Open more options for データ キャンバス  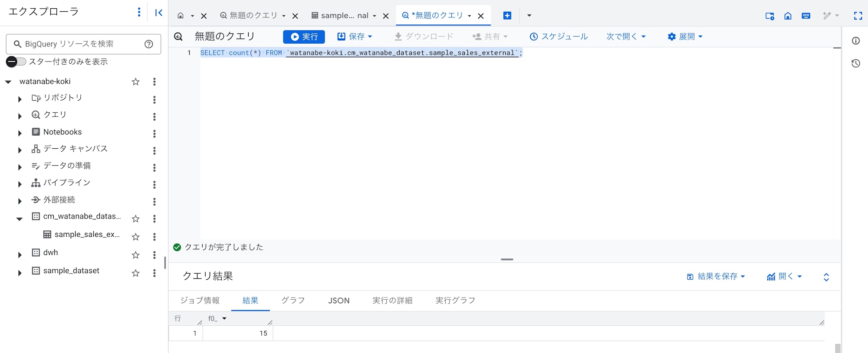click(x=154, y=150)
